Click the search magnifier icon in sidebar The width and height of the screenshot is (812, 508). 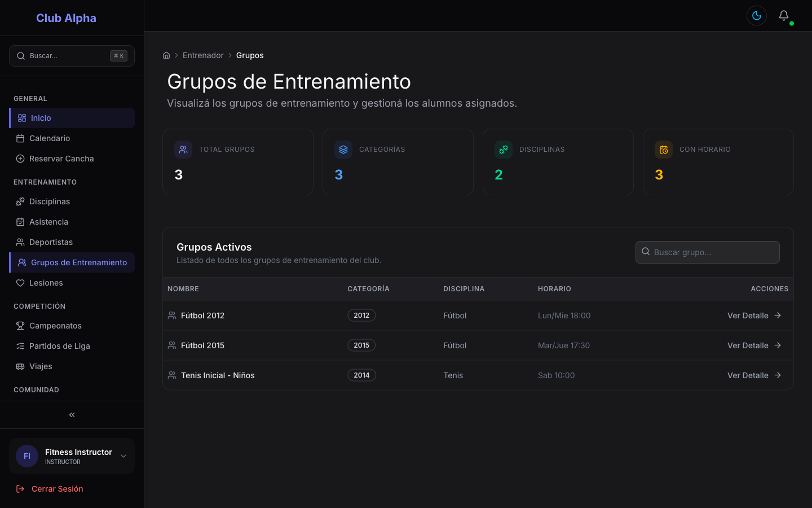[21, 56]
